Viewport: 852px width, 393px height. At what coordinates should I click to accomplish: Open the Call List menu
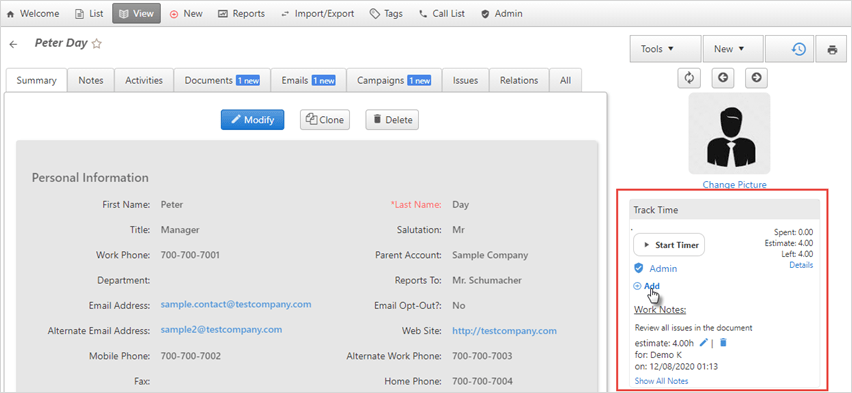point(442,14)
